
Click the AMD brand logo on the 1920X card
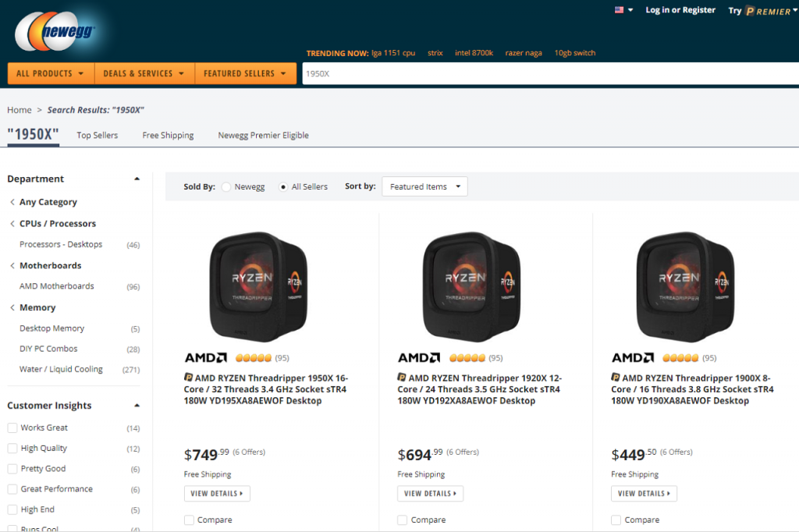[419, 358]
